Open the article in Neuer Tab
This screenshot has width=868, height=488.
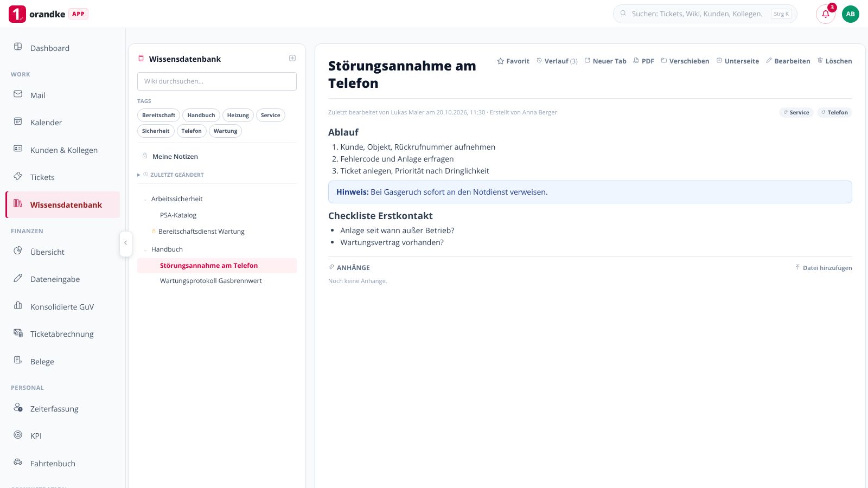[x=605, y=61]
